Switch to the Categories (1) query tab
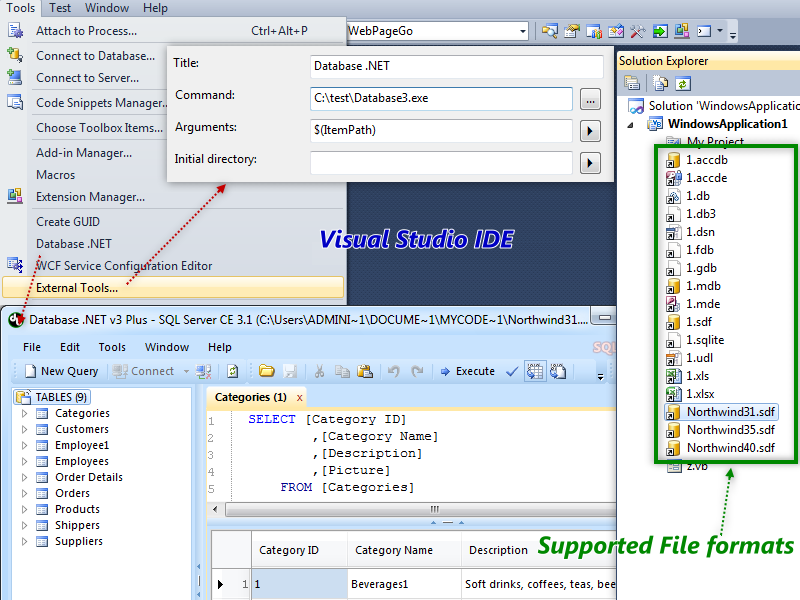Viewport: 800px width, 600px height. click(x=251, y=397)
